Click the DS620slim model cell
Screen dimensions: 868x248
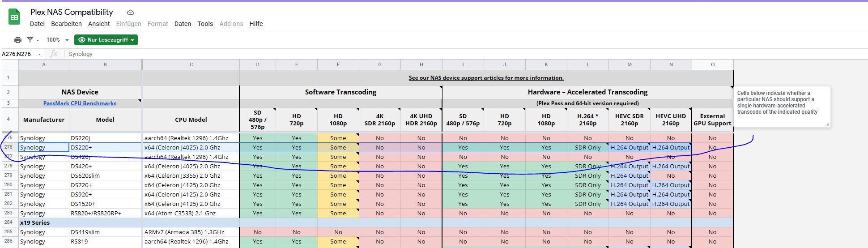[x=105, y=175]
